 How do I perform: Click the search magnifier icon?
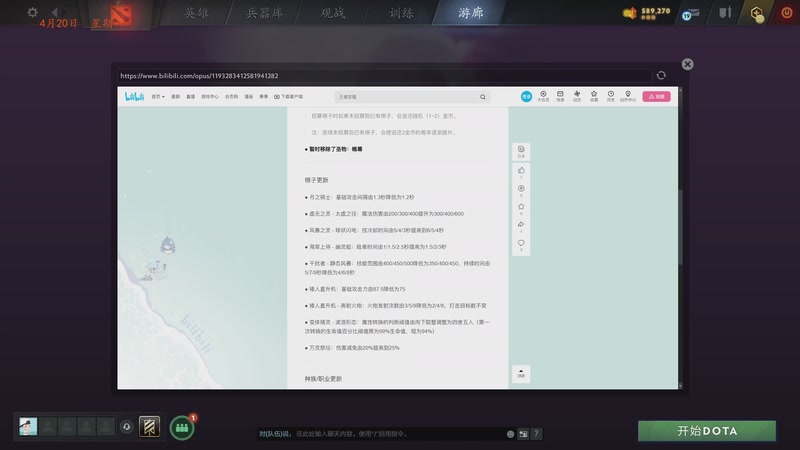coord(483,96)
